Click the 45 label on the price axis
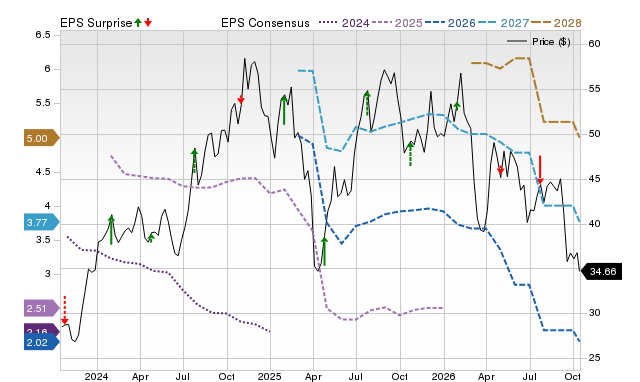640x382 pixels. point(594,179)
